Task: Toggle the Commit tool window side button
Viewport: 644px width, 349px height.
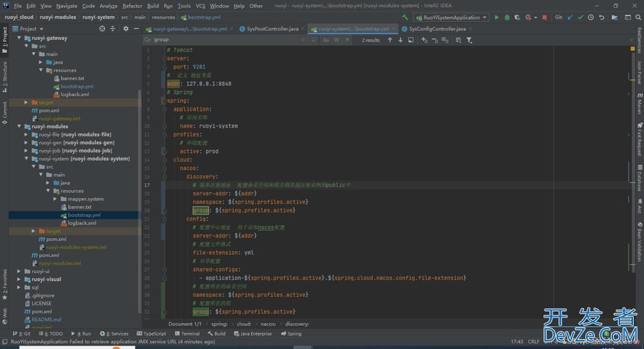Action: (5, 113)
